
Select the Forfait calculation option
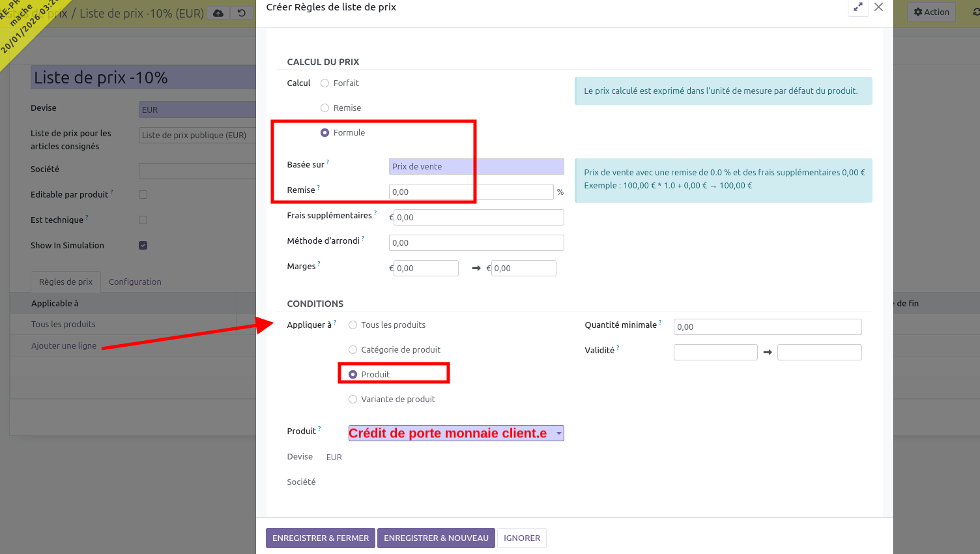click(x=324, y=83)
